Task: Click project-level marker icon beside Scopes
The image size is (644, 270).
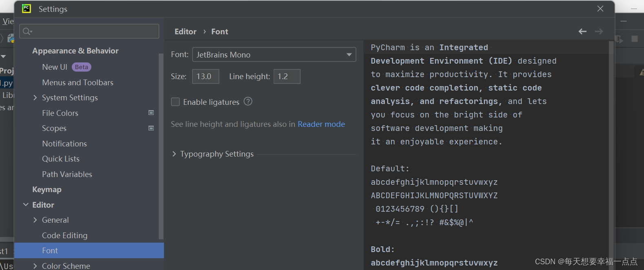Action: [151, 128]
